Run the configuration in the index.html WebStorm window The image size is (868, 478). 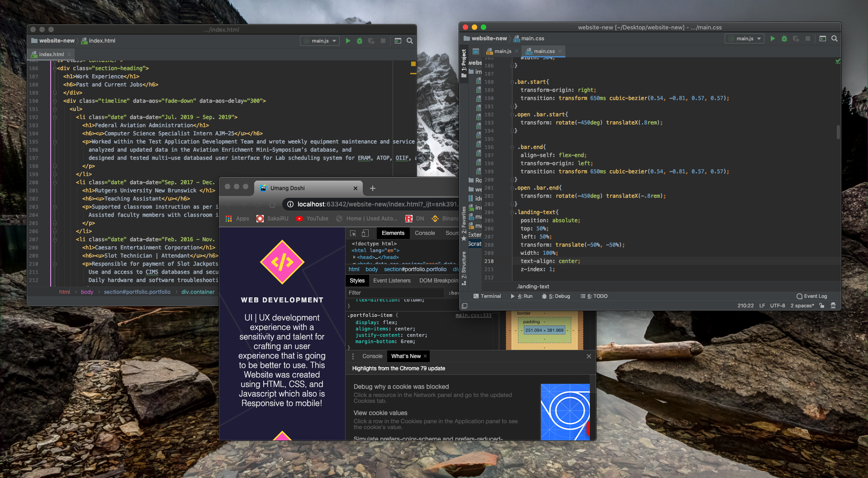pyautogui.click(x=348, y=41)
